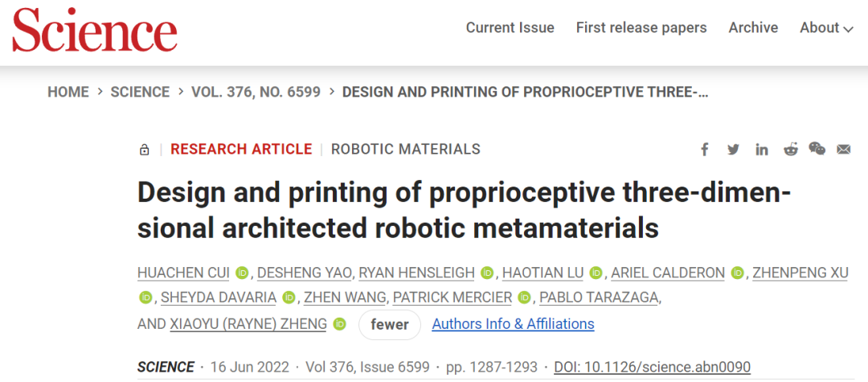Open the Archive menu item
Image resolution: width=868 pixels, height=382 pixels.
tap(753, 27)
